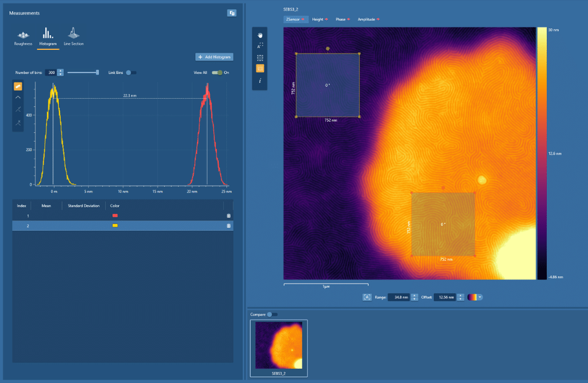
Task: Delete histogram row 2 with trash icon
Action: pos(228,226)
